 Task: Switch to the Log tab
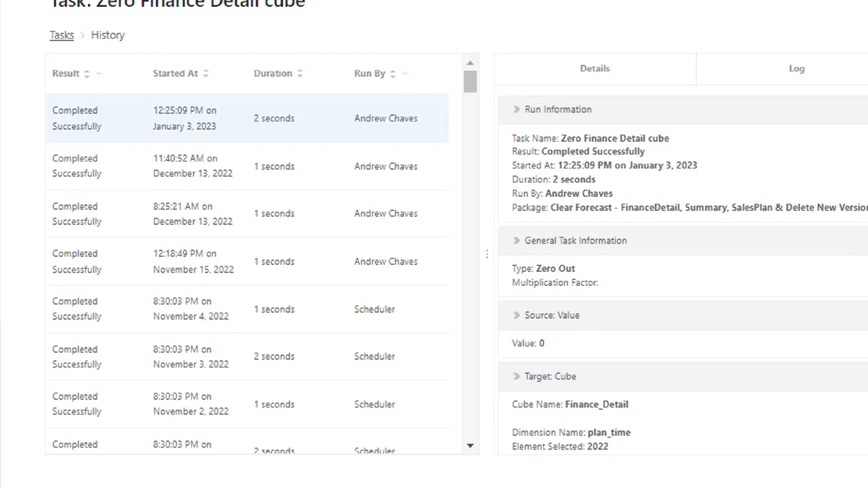pos(796,68)
